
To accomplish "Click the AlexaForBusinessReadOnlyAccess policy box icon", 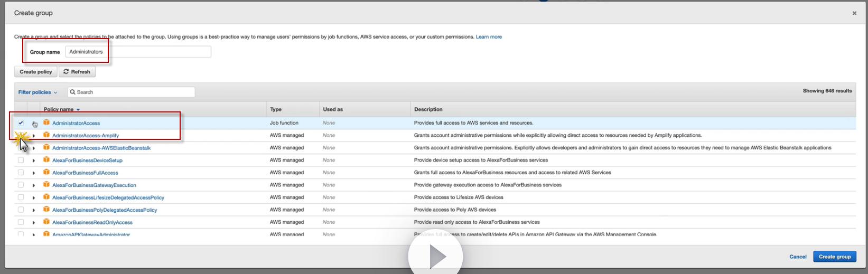I will click(x=46, y=222).
